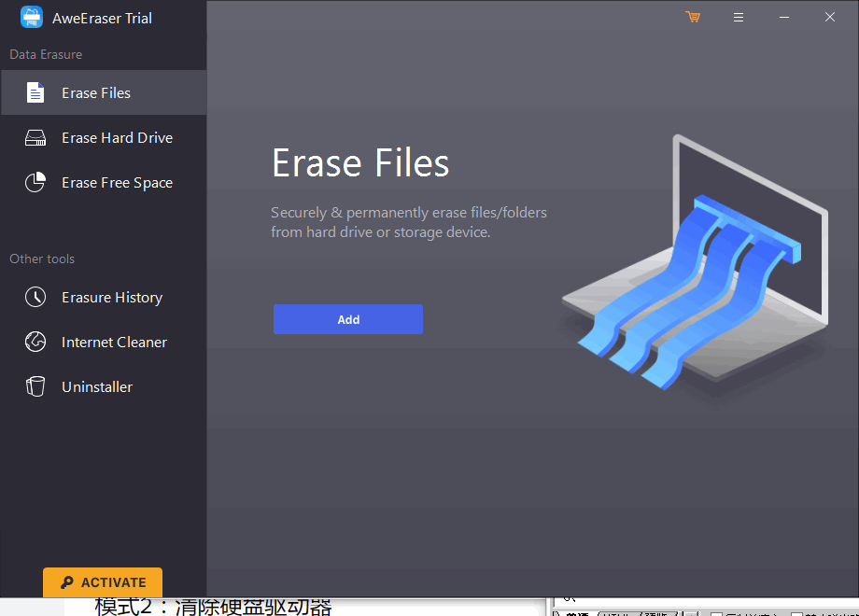Click the Internet Cleaner globe icon
Screen dimensions: 859x616
coord(35,342)
